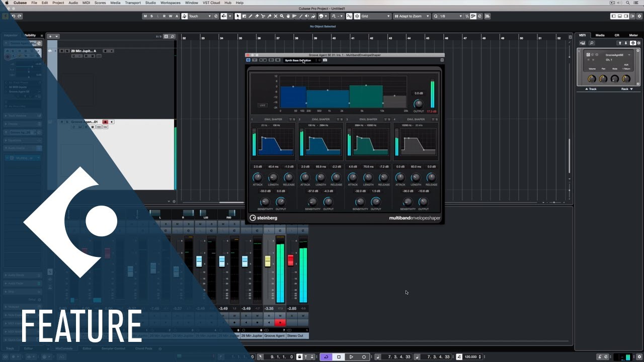This screenshot has height=362, width=644.
Task: Open plugin window function menu arrow
Action: click(x=442, y=60)
